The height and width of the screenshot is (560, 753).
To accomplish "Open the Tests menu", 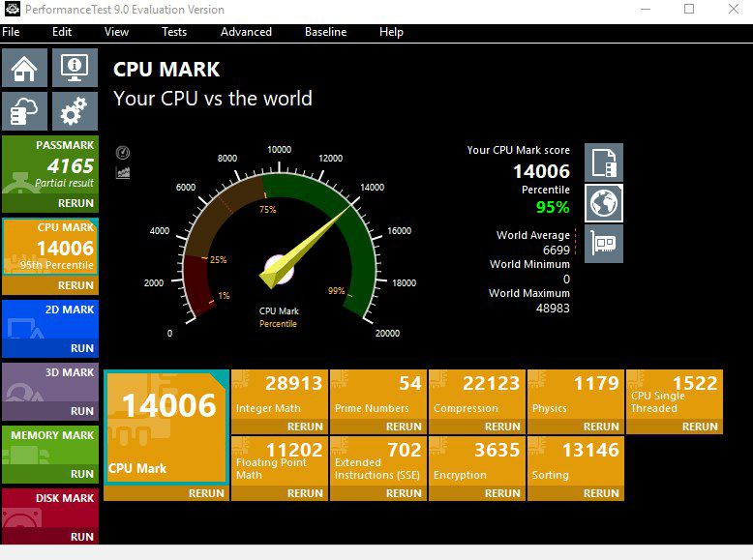I will coord(174,32).
